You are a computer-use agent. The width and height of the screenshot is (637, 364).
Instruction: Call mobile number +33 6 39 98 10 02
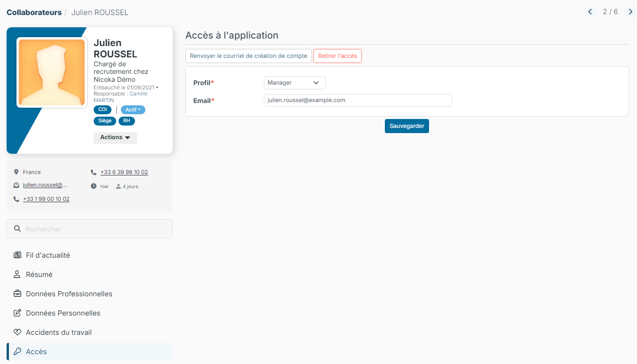click(x=124, y=172)
